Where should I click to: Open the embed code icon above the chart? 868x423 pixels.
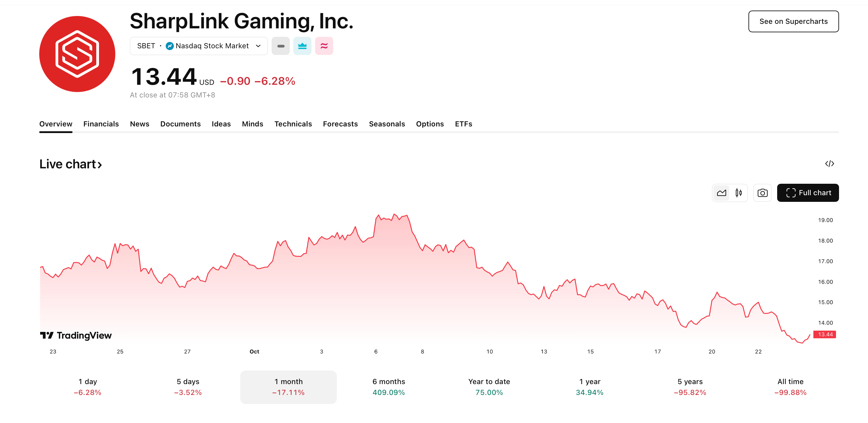[830, 164]
